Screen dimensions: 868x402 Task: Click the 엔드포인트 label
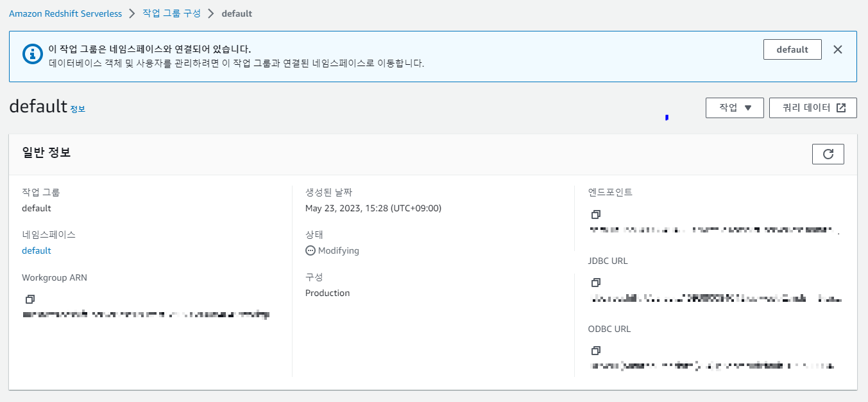click(610, 192)
